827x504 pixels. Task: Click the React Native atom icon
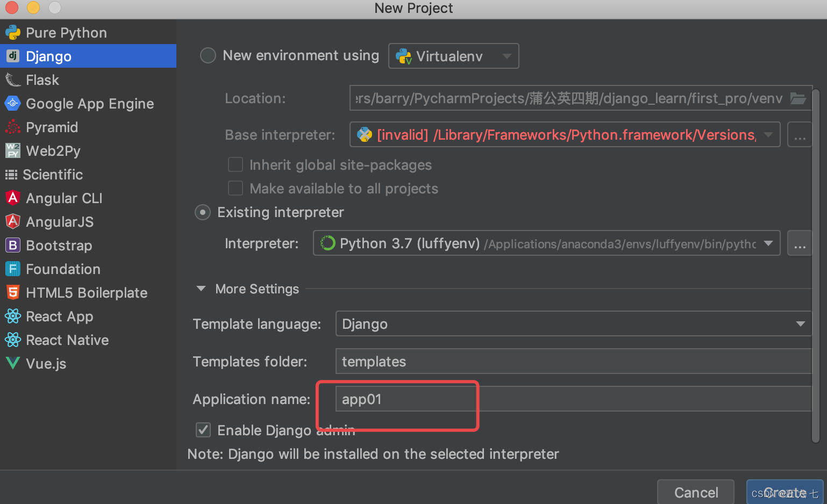(x=13, y=340)
